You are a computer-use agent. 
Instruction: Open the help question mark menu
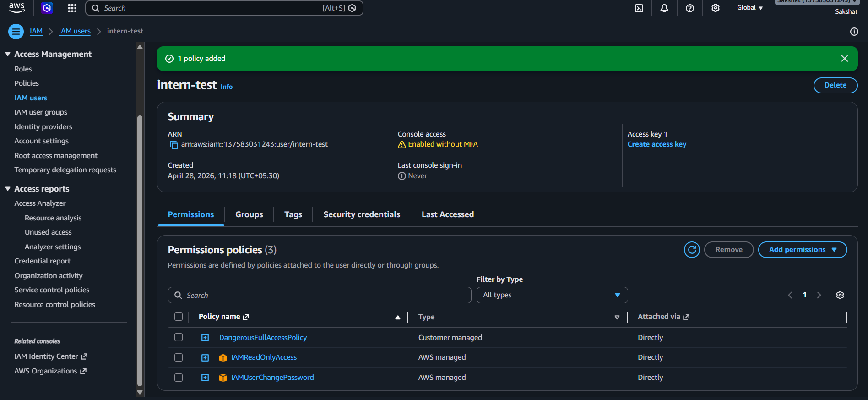pos(690,8)
